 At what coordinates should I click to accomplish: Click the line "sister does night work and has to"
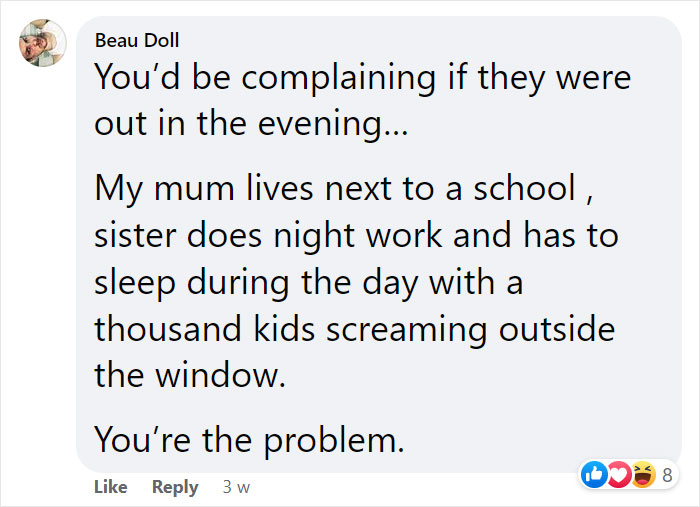pyautogui.click(x=356, y=236)
